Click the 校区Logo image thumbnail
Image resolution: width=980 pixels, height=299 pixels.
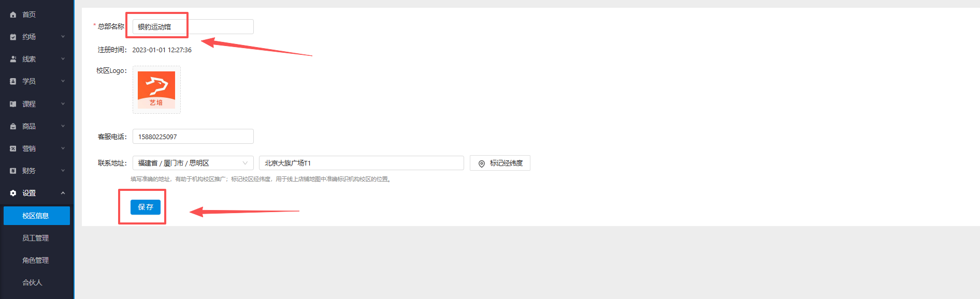(x=156, y=89)
